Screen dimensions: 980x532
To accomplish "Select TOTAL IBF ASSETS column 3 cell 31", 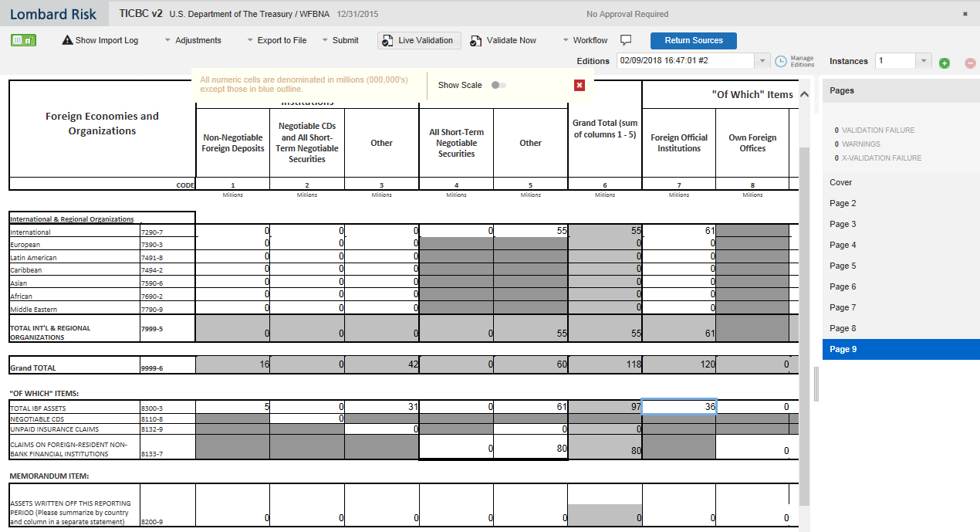I will tap(381, 407).
